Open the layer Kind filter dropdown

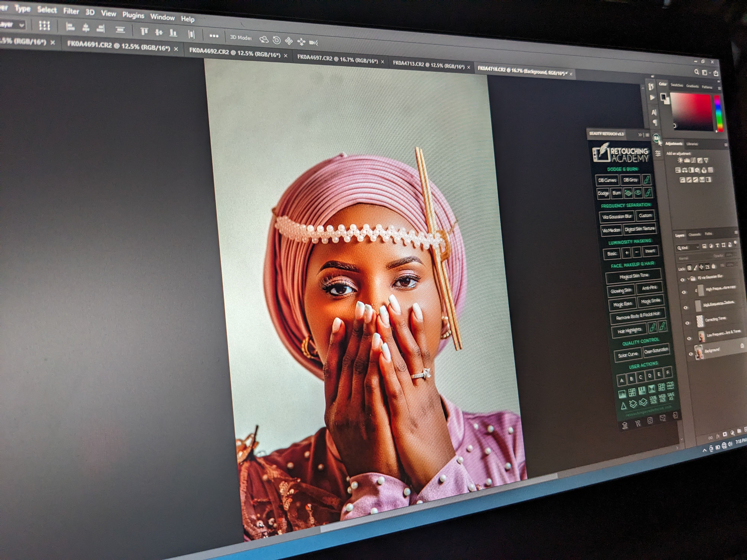click(x=687, y=247)
